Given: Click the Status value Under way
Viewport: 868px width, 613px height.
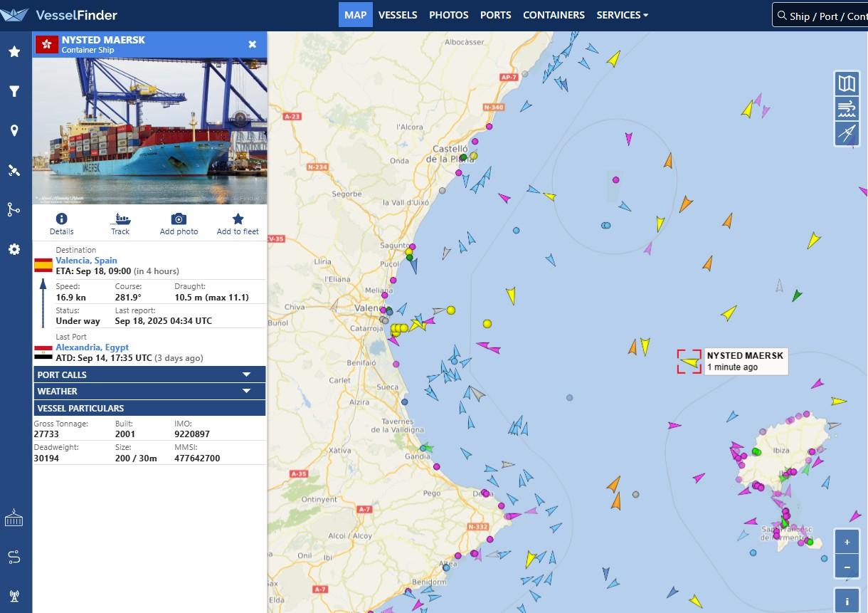Looking at the screenshot, I should pos(78,321).
